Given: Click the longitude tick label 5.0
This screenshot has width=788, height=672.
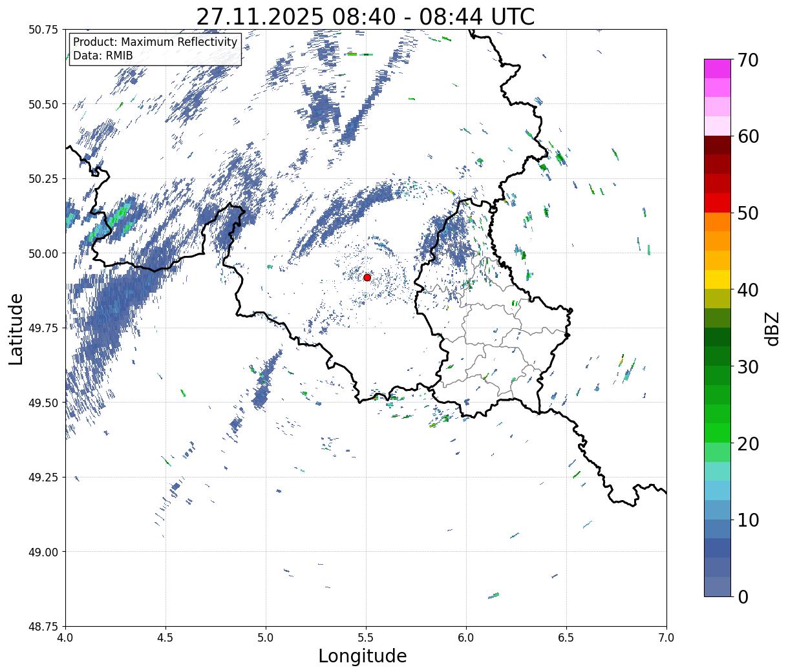Looking at the screenshot, I should pyautogui.click(x=266, y=638).
